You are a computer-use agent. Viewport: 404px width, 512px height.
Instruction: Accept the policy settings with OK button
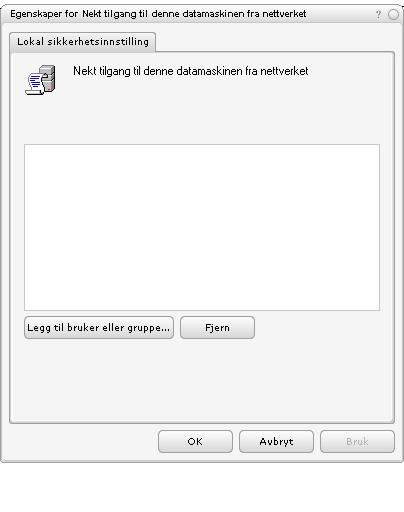195,442
